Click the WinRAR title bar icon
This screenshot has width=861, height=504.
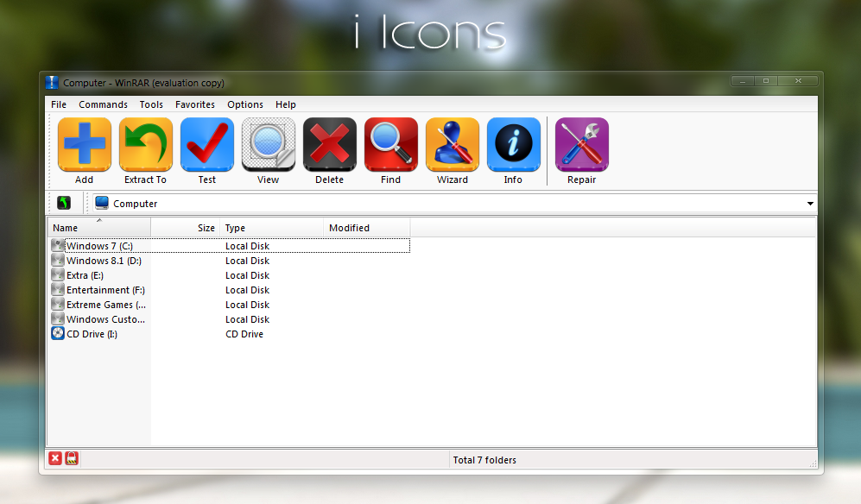52,83
